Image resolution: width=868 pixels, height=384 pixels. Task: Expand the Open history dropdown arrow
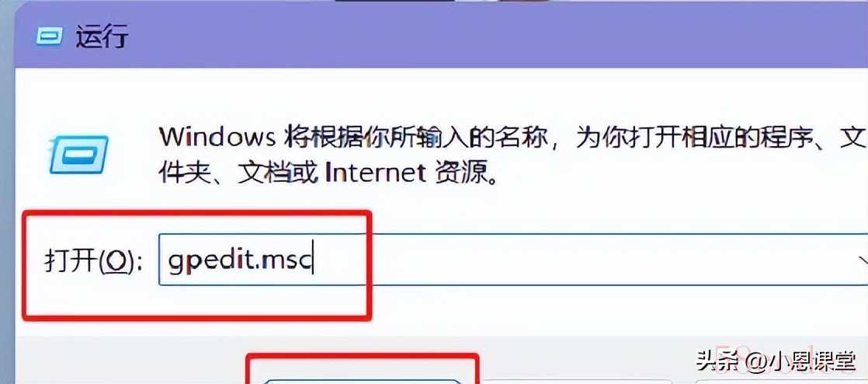(861, 260)
